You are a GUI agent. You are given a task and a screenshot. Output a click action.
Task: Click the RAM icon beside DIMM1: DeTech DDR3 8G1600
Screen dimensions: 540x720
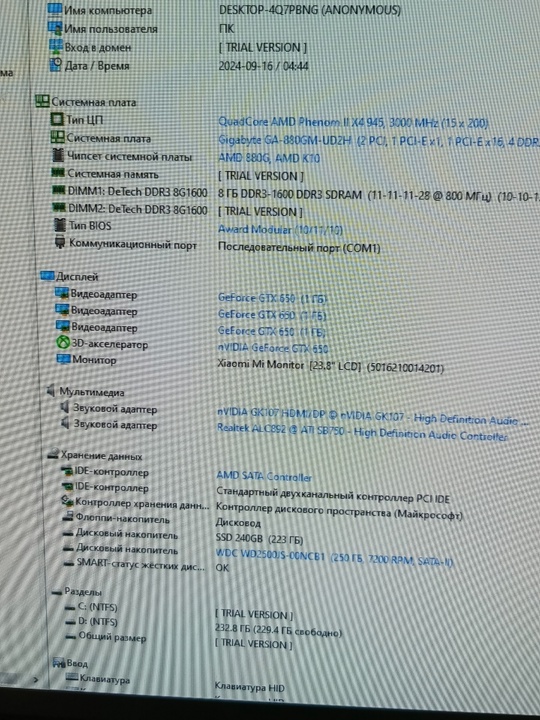pos(59,190)
